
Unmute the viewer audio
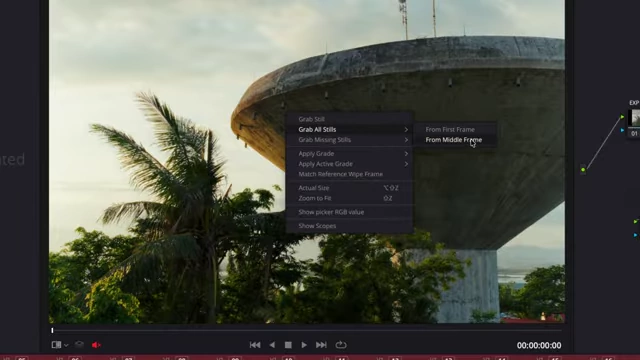[96, 345]
